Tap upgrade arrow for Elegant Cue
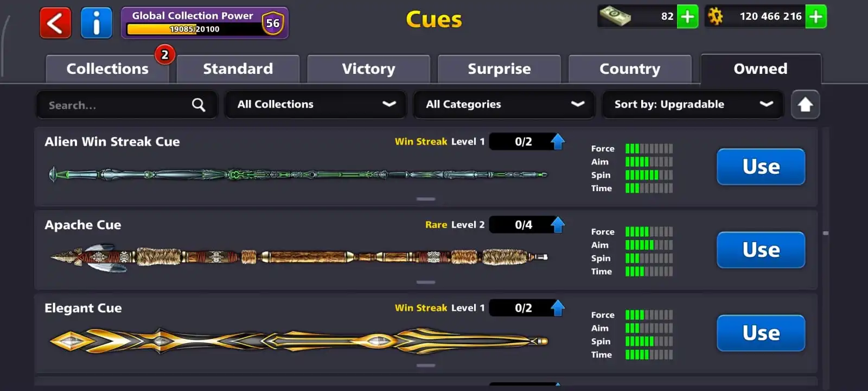The height and width of the screenshot is (391, 868). pos(558,308)
